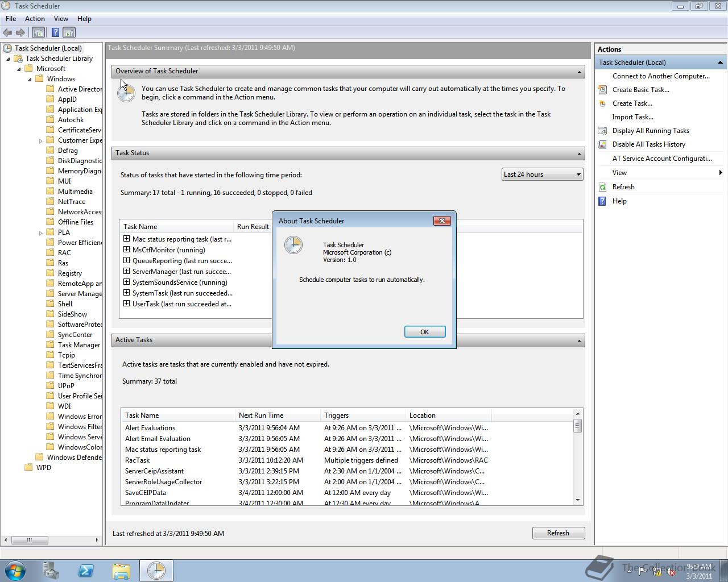Click the Task Scheduler taskbar icon

pyautogui.click(x=156, y=571)
